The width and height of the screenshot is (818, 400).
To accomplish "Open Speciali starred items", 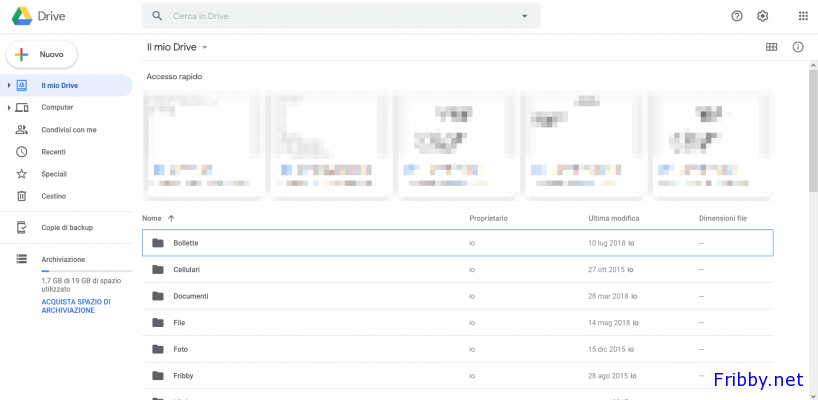I will click(x=53, y=174).
